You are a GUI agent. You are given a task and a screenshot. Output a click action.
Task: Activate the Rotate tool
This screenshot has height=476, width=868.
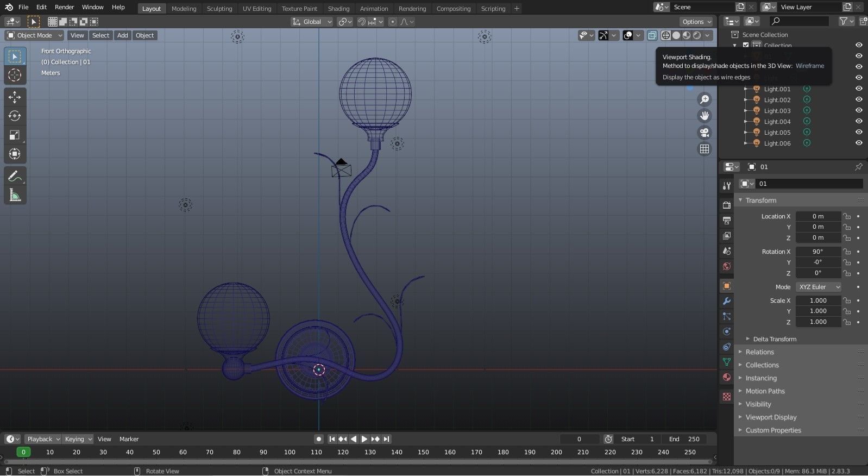coord(15,116)
